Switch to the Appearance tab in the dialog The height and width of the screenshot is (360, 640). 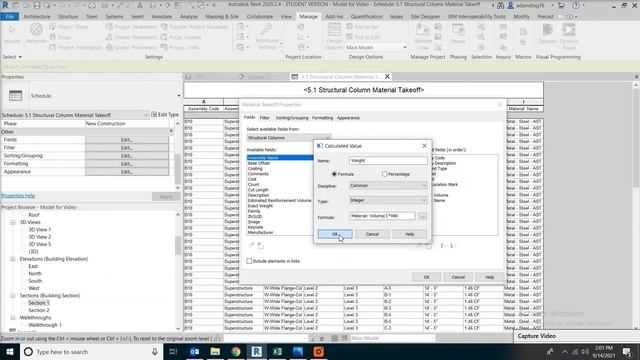(x=348, y=118)
